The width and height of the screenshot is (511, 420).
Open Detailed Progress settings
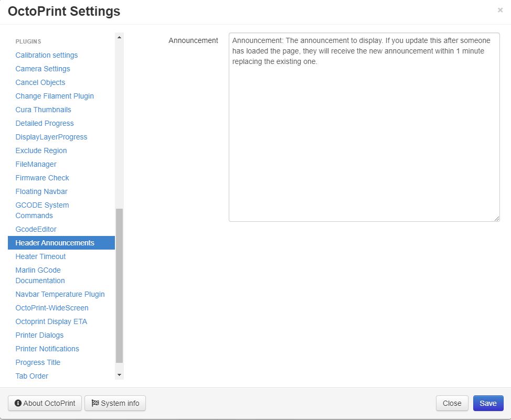(44, 124)
